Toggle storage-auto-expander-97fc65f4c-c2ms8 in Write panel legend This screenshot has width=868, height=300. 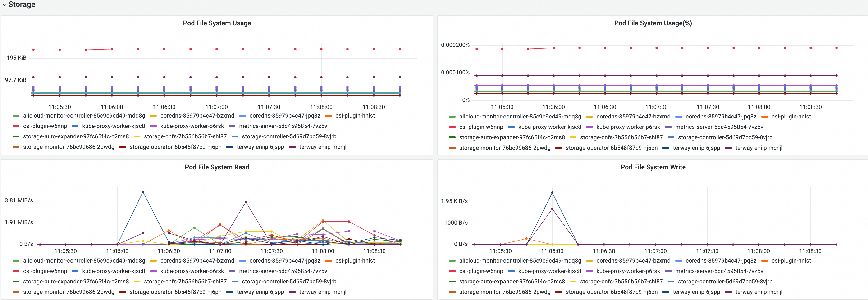[x=512, y=282]
